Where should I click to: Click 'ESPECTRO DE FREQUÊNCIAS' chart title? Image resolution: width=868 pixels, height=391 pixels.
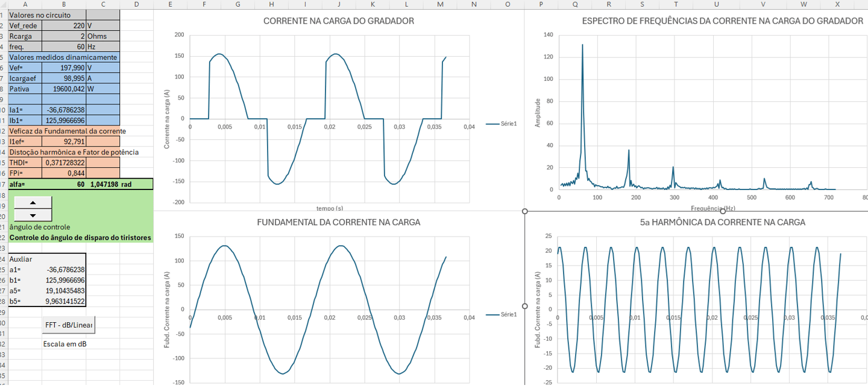pyautogui.click(x=722, y=21)
